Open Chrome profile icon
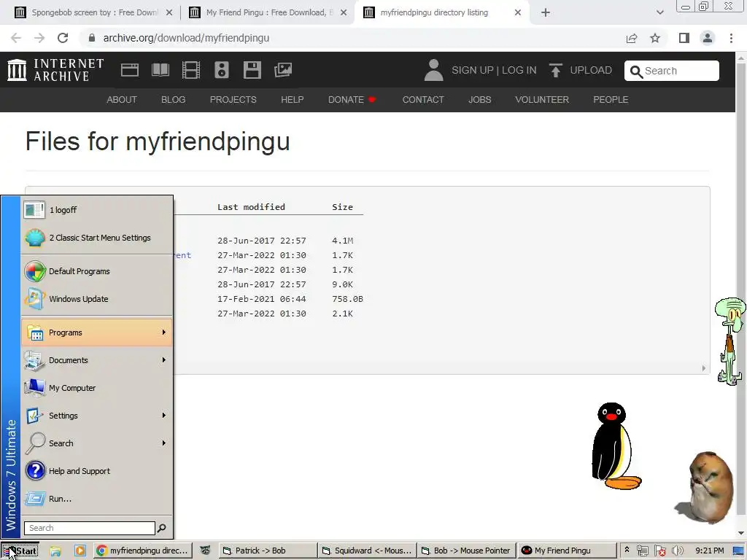Screen dimensions: 747x560 pos(708,38)
